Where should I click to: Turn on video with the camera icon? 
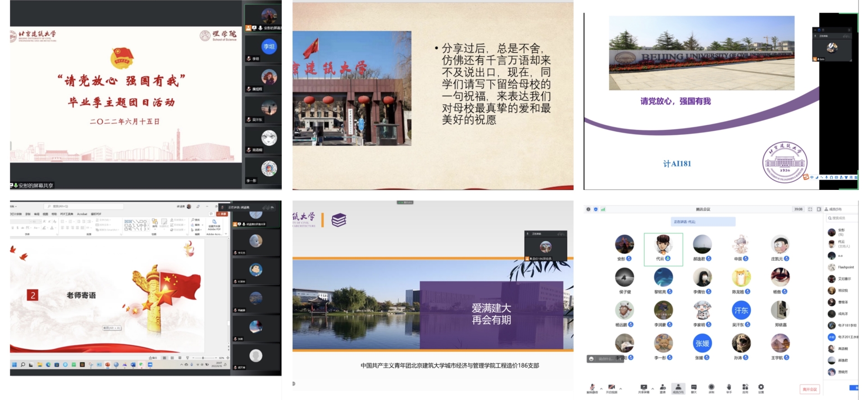(612, 387)
